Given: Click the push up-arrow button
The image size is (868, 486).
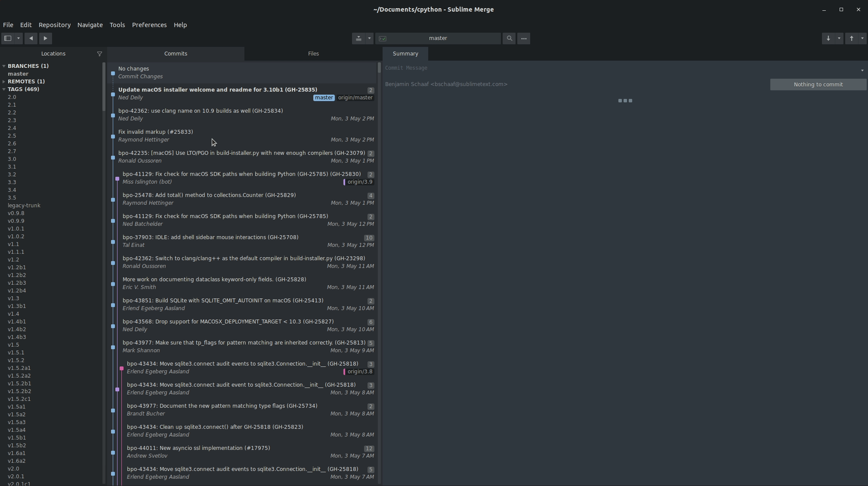Looking at the screenshot, I should [x=852, y=38].
